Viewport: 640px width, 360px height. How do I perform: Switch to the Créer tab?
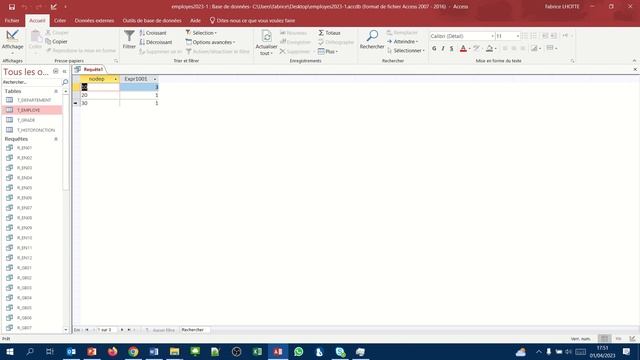tap(60, 20)
